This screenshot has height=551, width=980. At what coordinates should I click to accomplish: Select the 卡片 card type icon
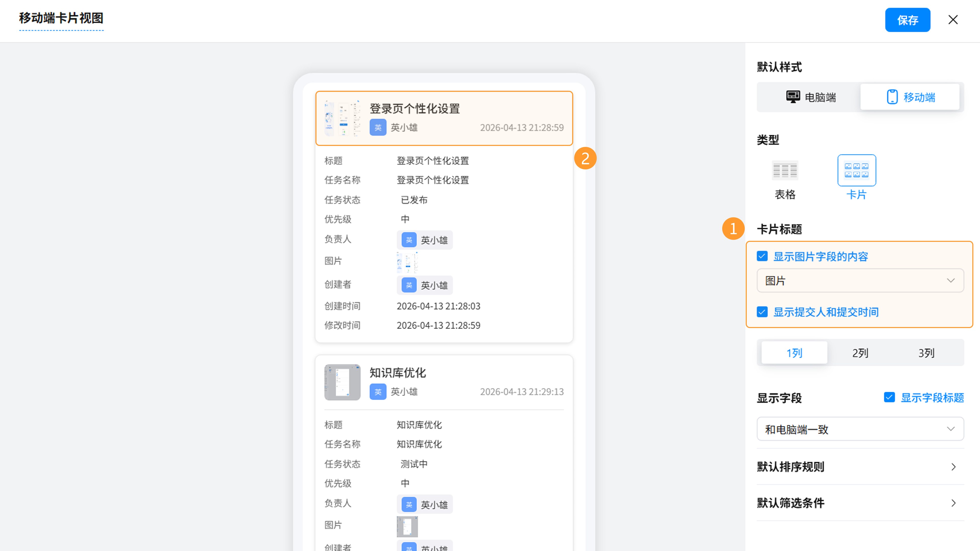click(856, 170)
